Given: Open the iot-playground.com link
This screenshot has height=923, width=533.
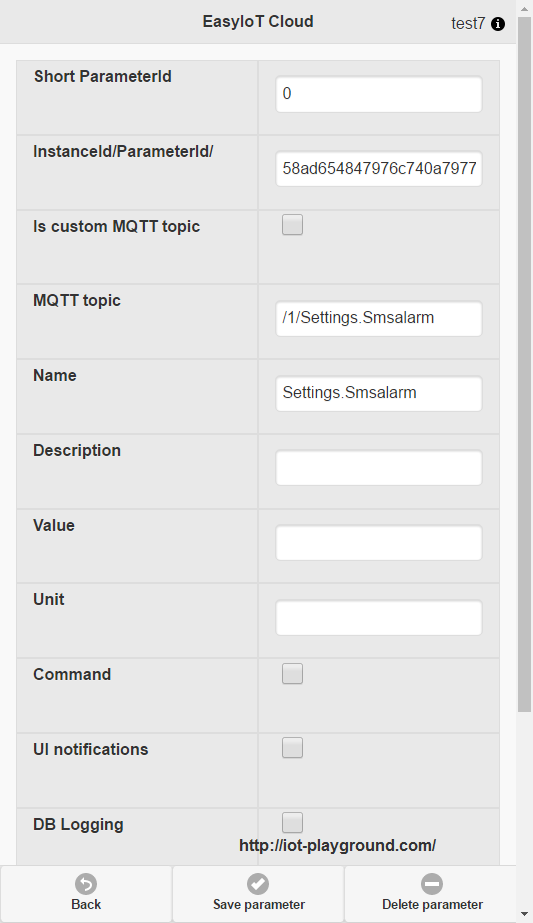Looking at the screenshot, I should click(x=337, y=845).
